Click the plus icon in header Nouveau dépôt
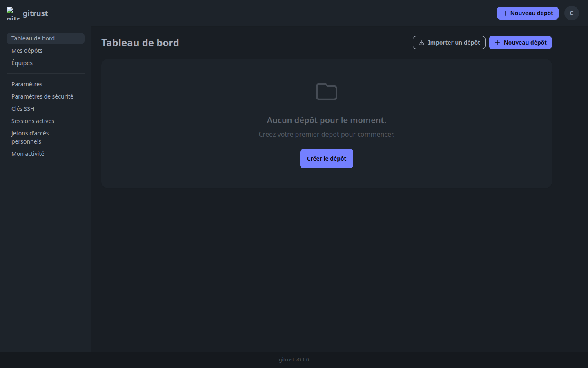The height and width of the screenshot is (368, 588). [506, 13]
